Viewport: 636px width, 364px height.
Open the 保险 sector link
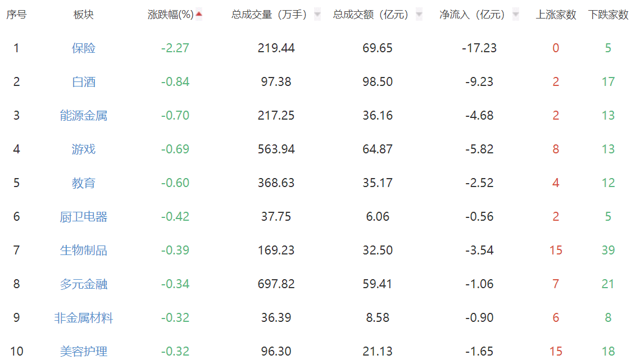click(84, 48)
